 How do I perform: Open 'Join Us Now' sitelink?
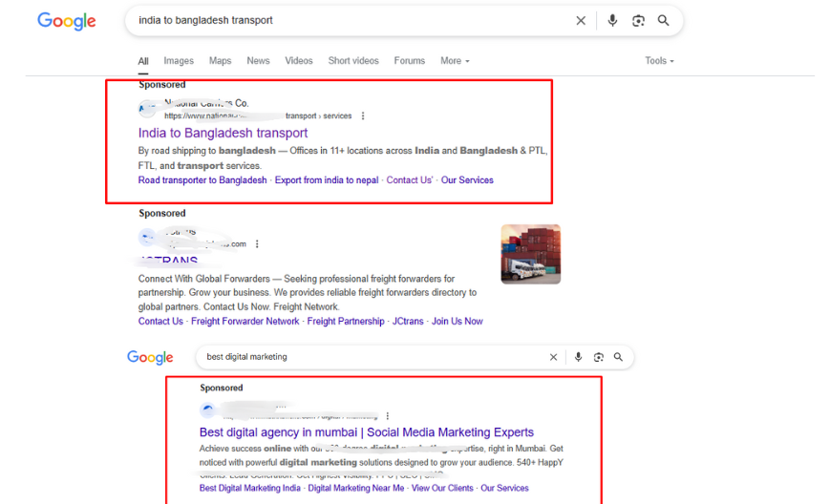458,322
